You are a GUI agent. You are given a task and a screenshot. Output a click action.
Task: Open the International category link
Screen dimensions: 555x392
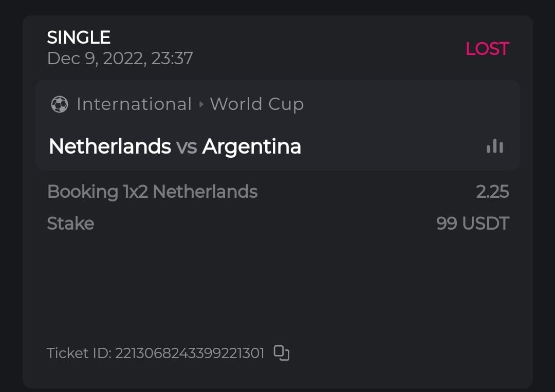(x=134, y=104)
